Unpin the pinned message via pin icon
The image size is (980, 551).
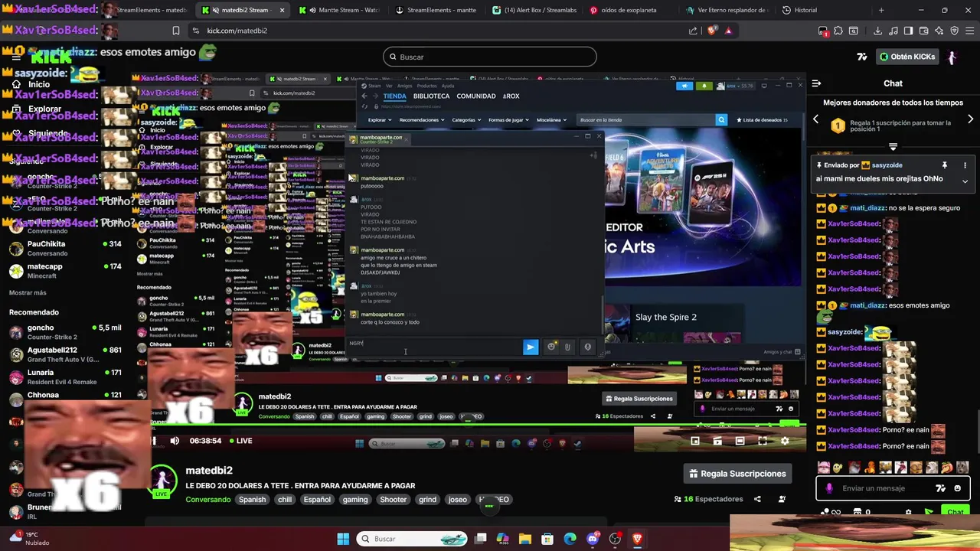(945, 165)
